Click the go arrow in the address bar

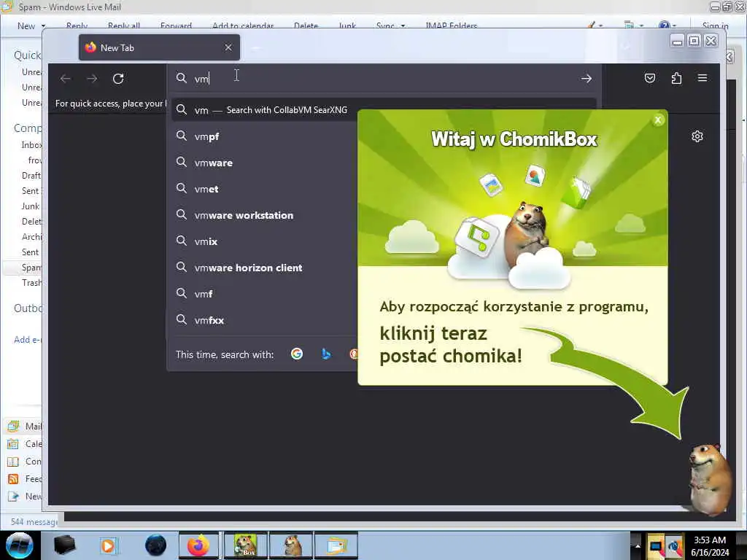point(587,79)
